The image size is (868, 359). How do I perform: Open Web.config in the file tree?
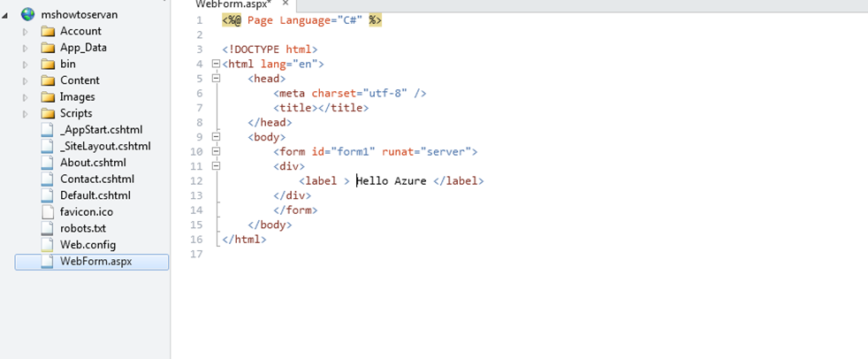click(x=88, y=244)
